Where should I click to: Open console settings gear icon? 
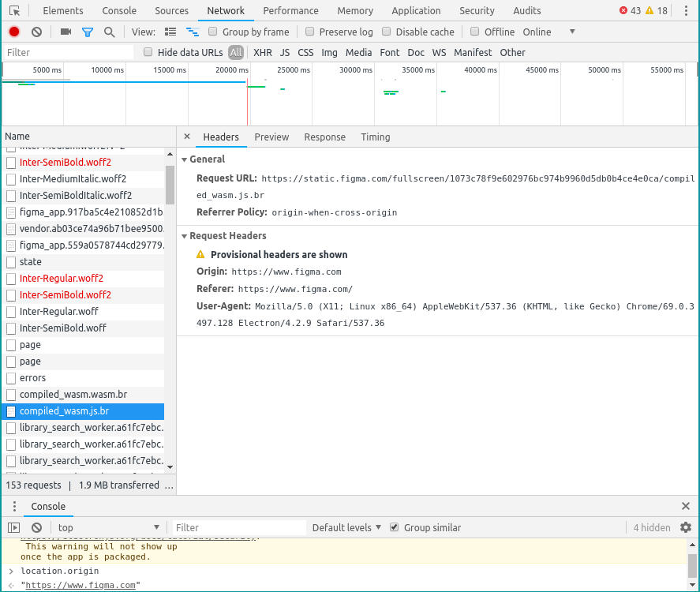click(685, 527)
